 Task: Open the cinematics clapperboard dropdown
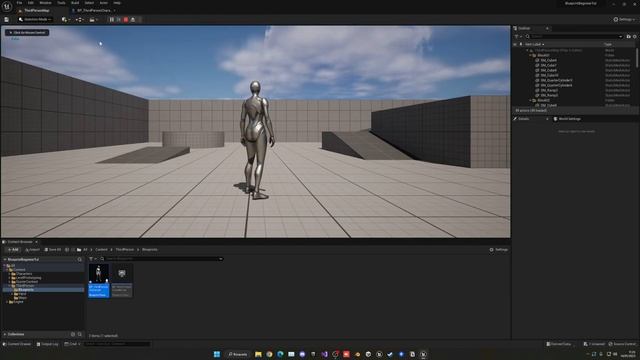[93, 20]
